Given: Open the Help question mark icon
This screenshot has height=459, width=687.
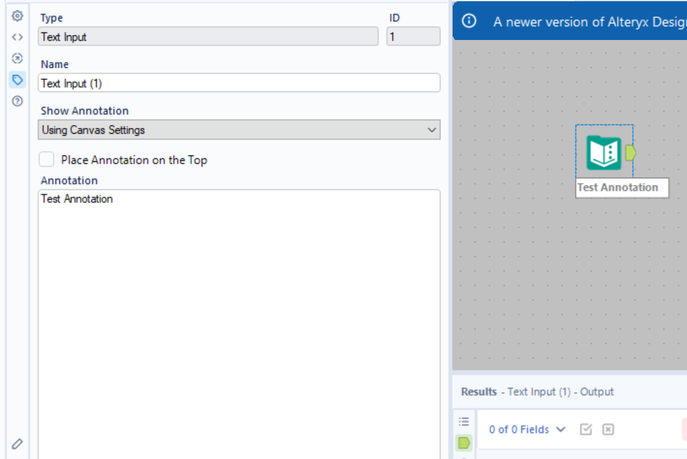Looking at the screenshot, I should coord(17,101).
